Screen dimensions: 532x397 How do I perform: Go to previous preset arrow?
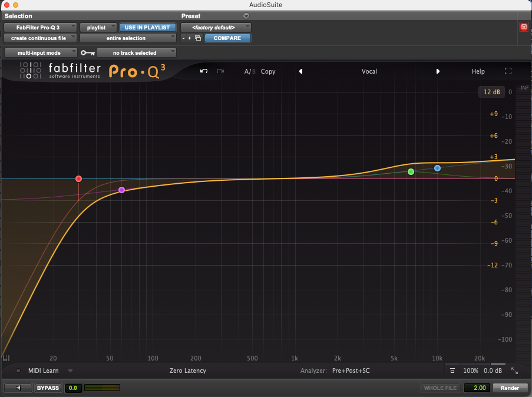[300, 71]
